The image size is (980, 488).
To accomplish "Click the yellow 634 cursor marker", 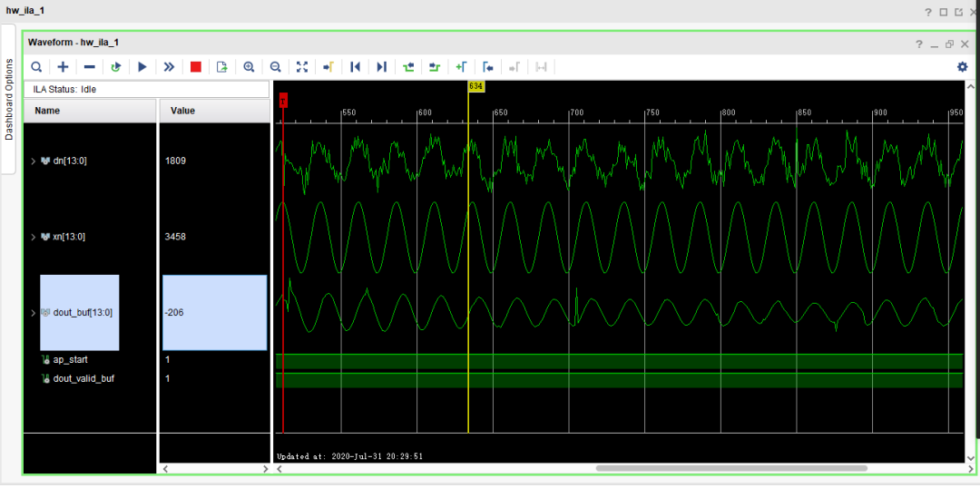I will pyautogui.click(x=475, y=86).
